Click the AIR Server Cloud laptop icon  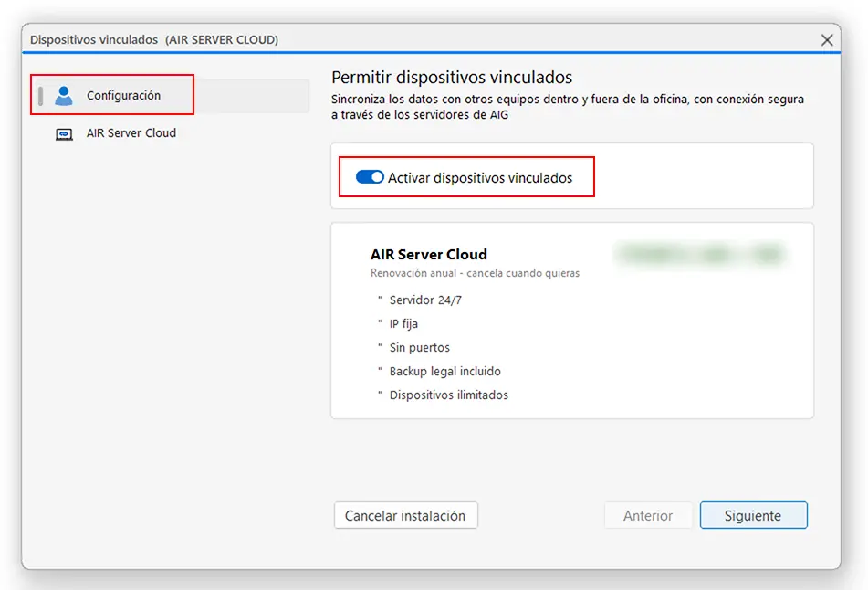64,134
